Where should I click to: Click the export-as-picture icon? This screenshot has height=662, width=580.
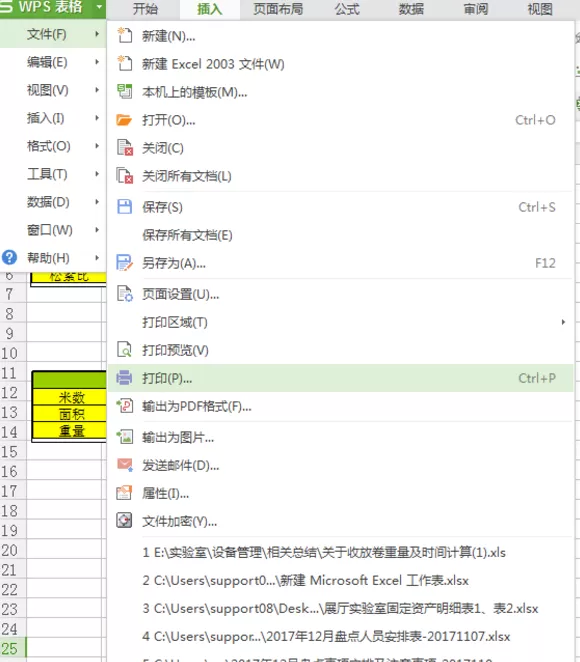(x=125, y=437)
